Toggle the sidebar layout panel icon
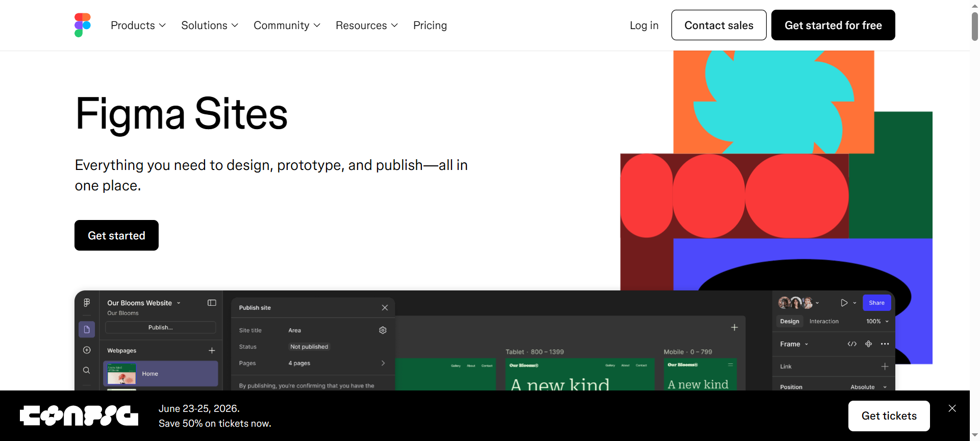 click(212, 303)
